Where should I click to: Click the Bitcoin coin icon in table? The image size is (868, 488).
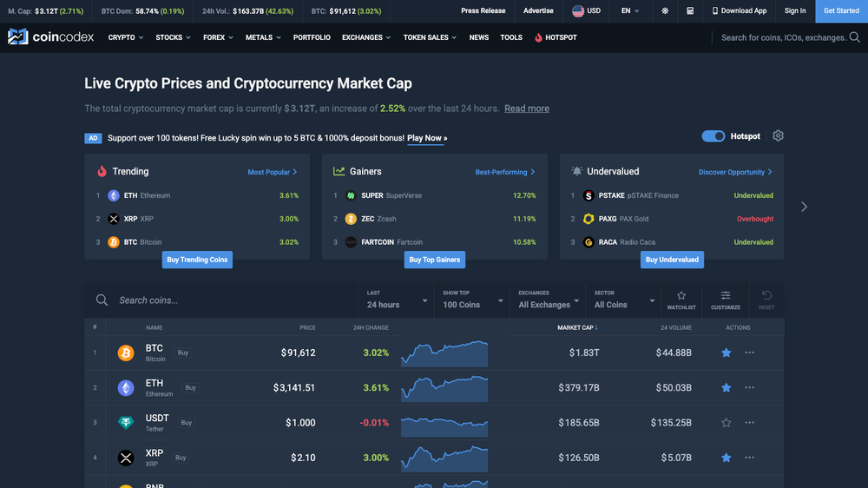[126, 353]
